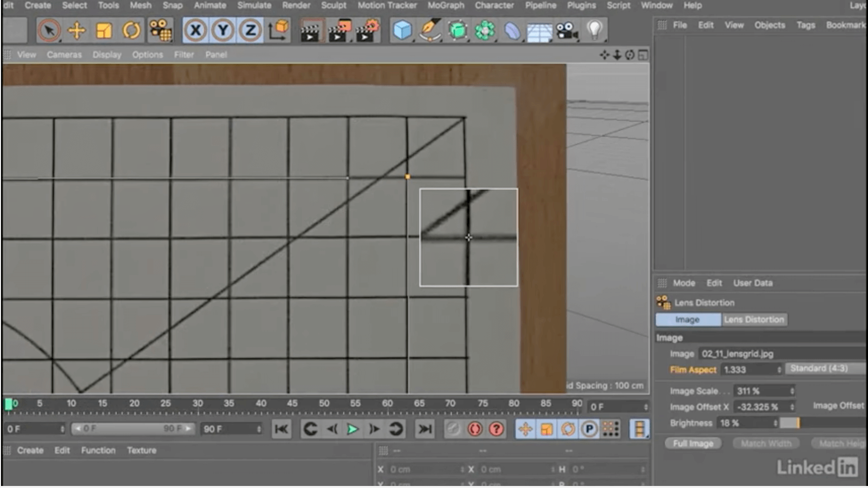Adjust the Image Scale stepper arrows
Screen dimensions: 868x488
pos(792,391)
